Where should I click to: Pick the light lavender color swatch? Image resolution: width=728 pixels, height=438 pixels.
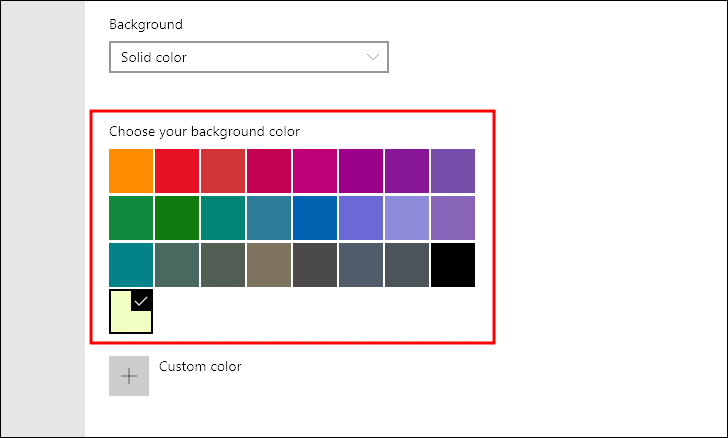407,218
